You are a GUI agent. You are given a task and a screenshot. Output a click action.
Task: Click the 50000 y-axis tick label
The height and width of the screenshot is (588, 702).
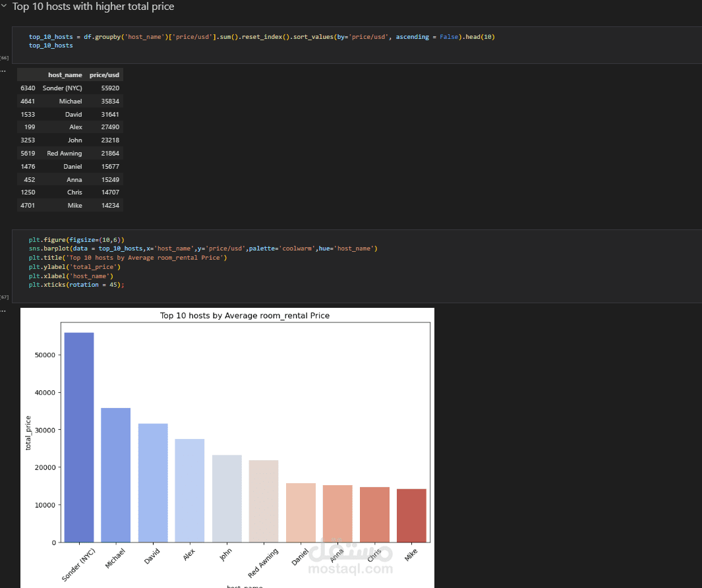pyautogui.click(x=45, y=355)
